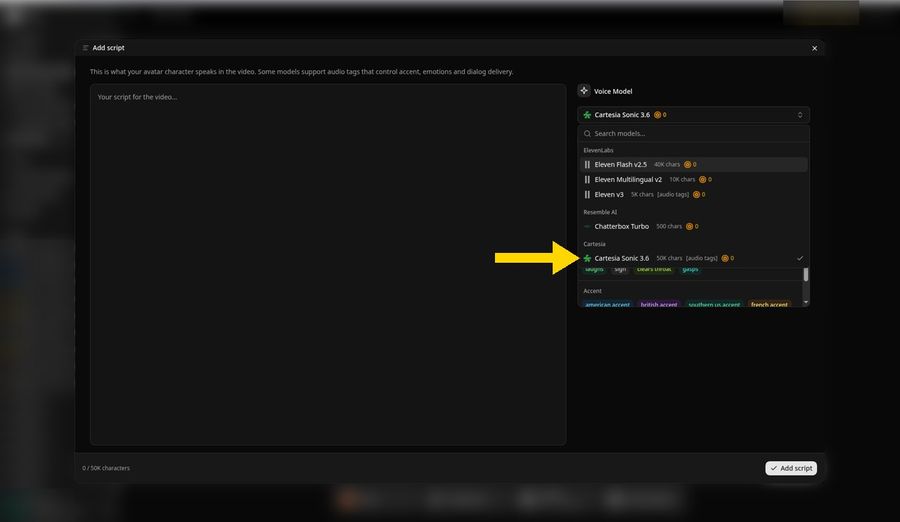Click the scroll down arrow in tags panel
The image size is (900, 522).
click(806, 302)
